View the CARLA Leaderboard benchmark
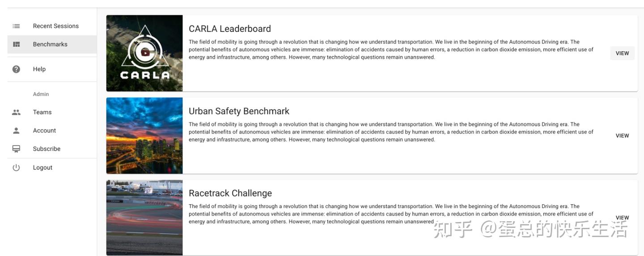 click(x=622, y=53)
